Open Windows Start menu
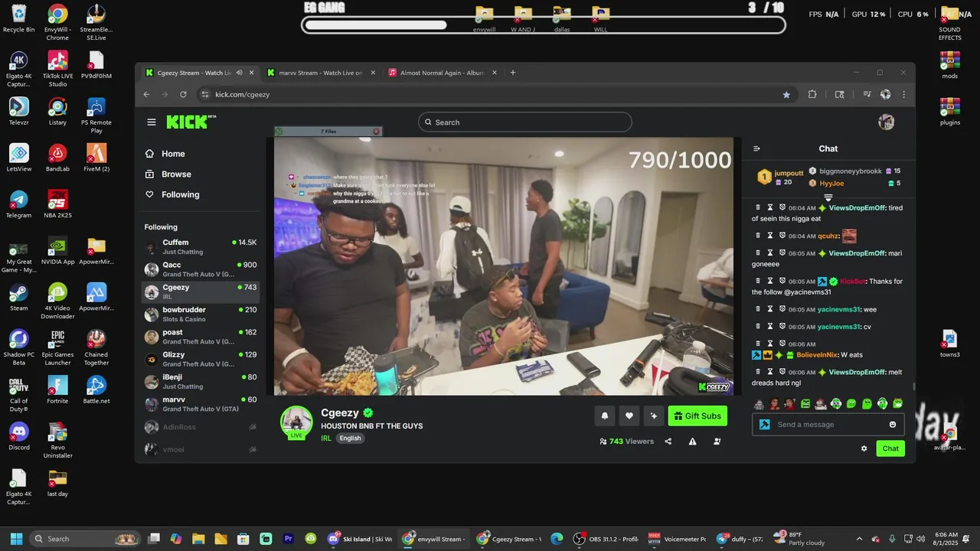Screen dimensions: 980x551 pos(16,539)
